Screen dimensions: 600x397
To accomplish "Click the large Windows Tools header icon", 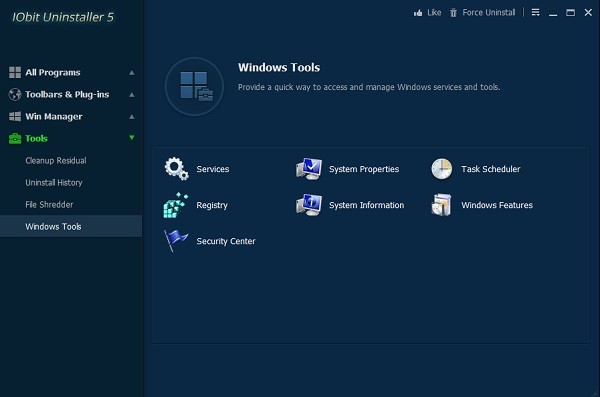I will tap(194, 87).
